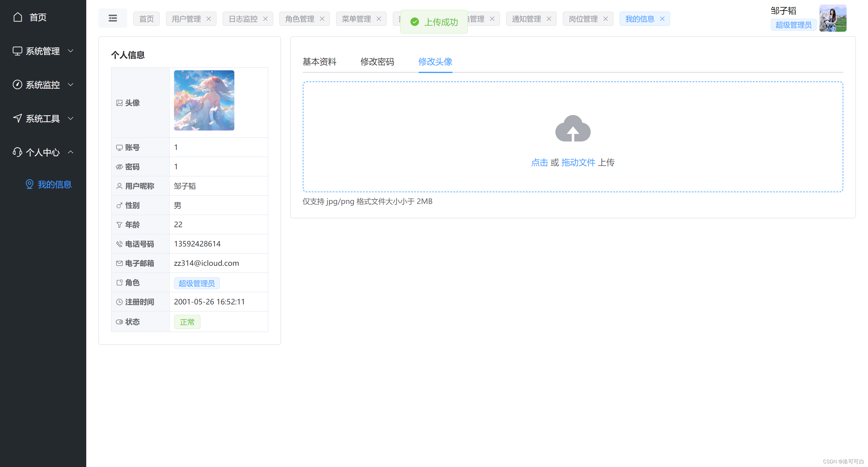Viewport: 868px width, 467px height.
Task: Expand the 系统监控 menu chevron
Action: (x=71, y=84)
